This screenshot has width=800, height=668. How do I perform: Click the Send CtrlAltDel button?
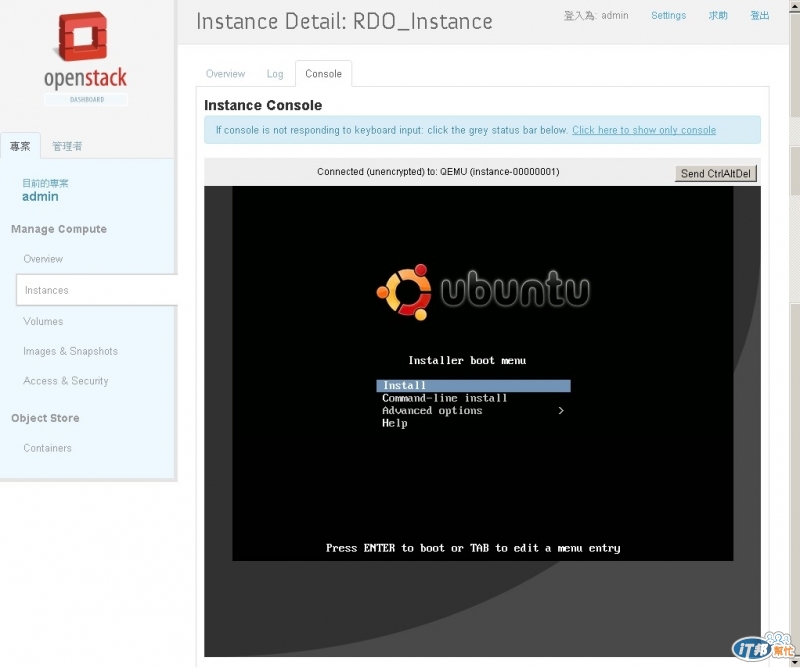pyautogui.click(x=715, y=174)
